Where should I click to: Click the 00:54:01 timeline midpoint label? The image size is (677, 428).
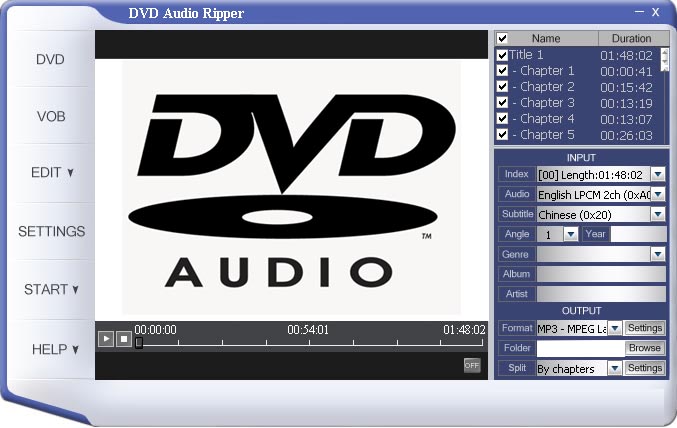click(x=308, y=330)
